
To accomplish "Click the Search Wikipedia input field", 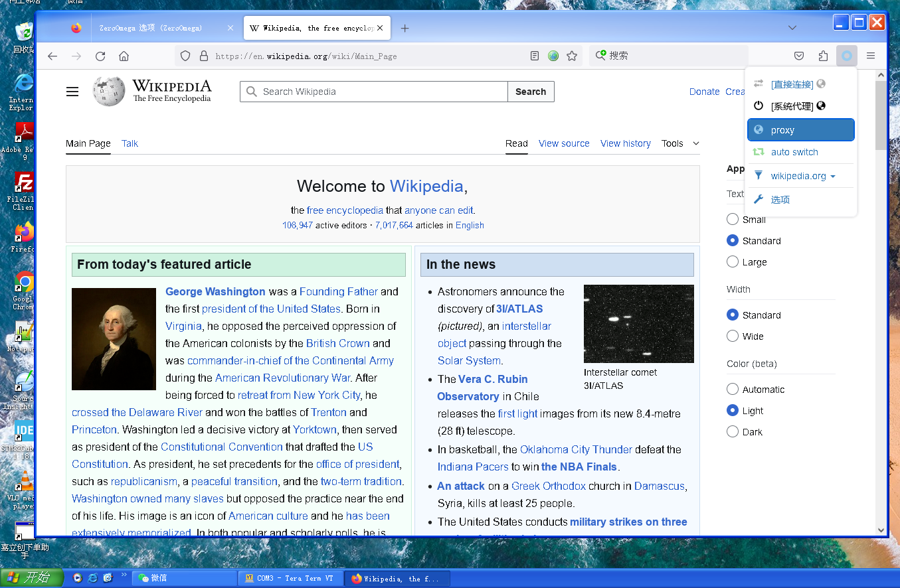I will 374,92.
